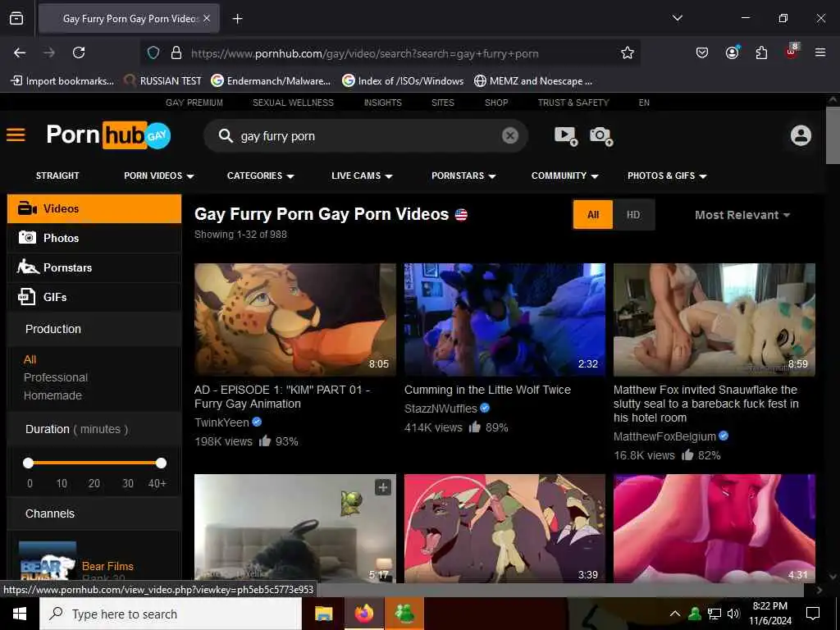This screenshot has width=840, height=630.
Task: Click the US flag icon by heading
Action: pos(461,215)
